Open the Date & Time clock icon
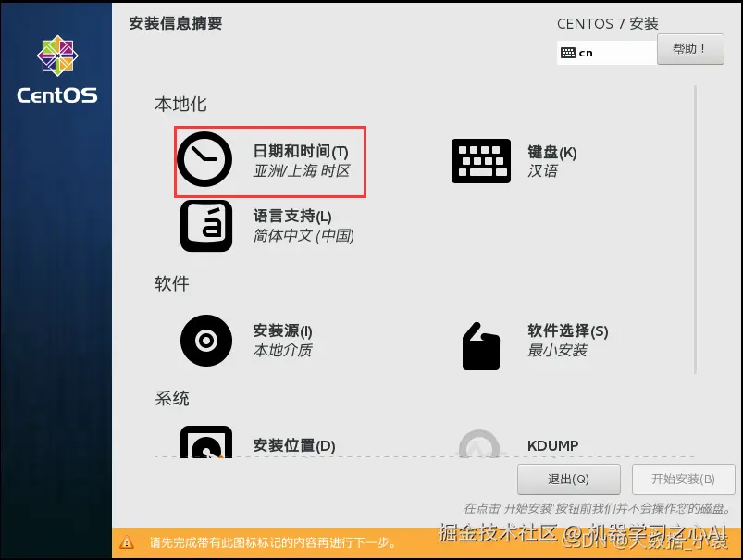Viewport: 743px width, 560px height. (x=205, y=159)
